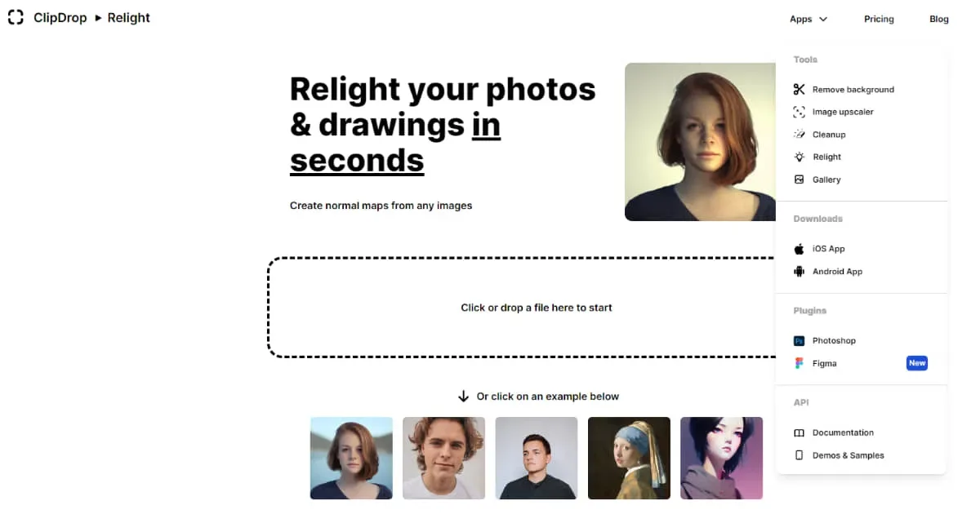Open Demos & Samples entry

[861, 455]
